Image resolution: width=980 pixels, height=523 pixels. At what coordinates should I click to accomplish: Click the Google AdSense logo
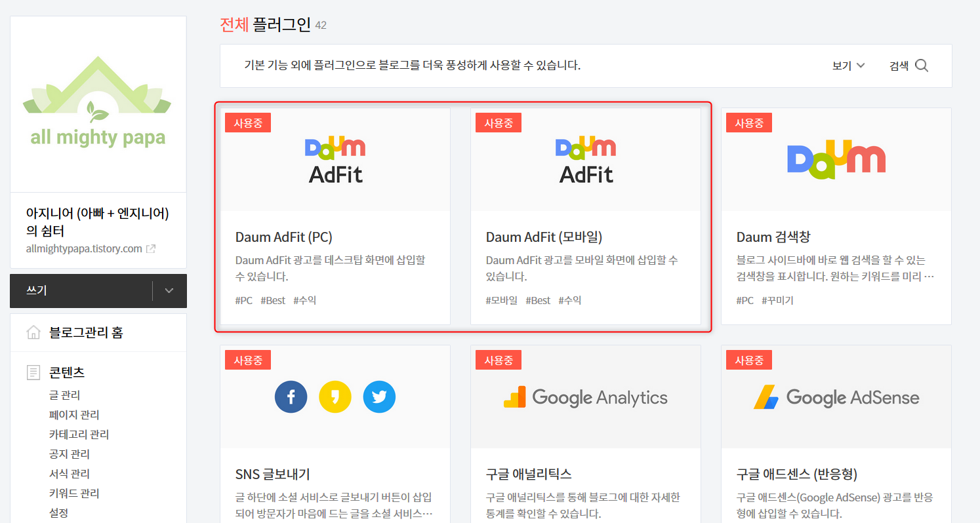pyautogui.click(x=836, y=397)
